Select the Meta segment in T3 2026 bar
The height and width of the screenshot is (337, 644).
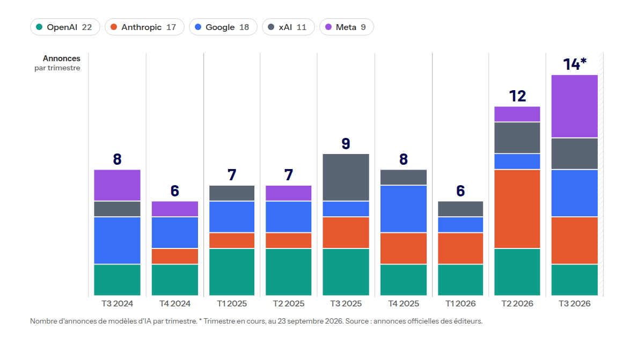coord(575,106)
